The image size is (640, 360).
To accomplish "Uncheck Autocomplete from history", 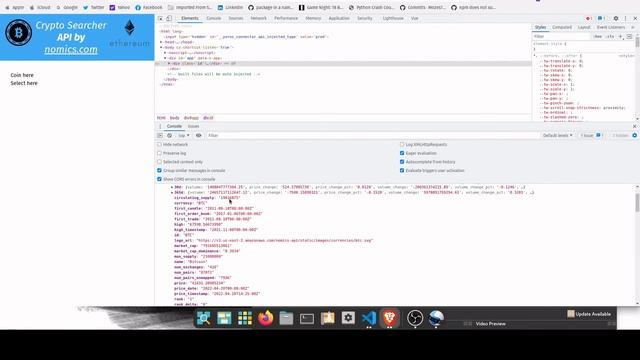I will click(402, 162).
